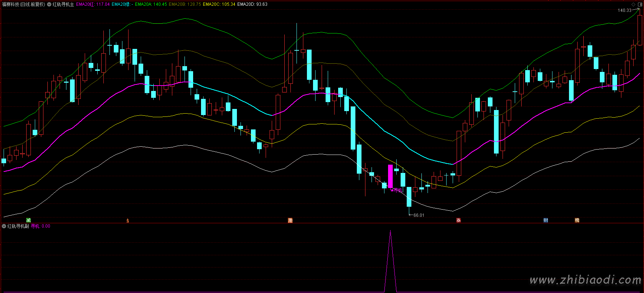
Task: Click the diamond icon at chart top-right
Action: [634, 4]
